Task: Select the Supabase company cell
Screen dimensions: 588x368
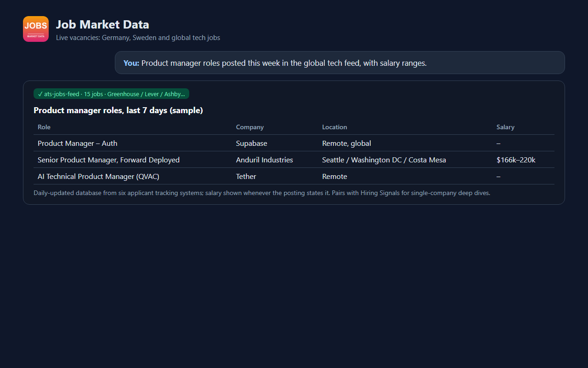Action: [252, 144]
